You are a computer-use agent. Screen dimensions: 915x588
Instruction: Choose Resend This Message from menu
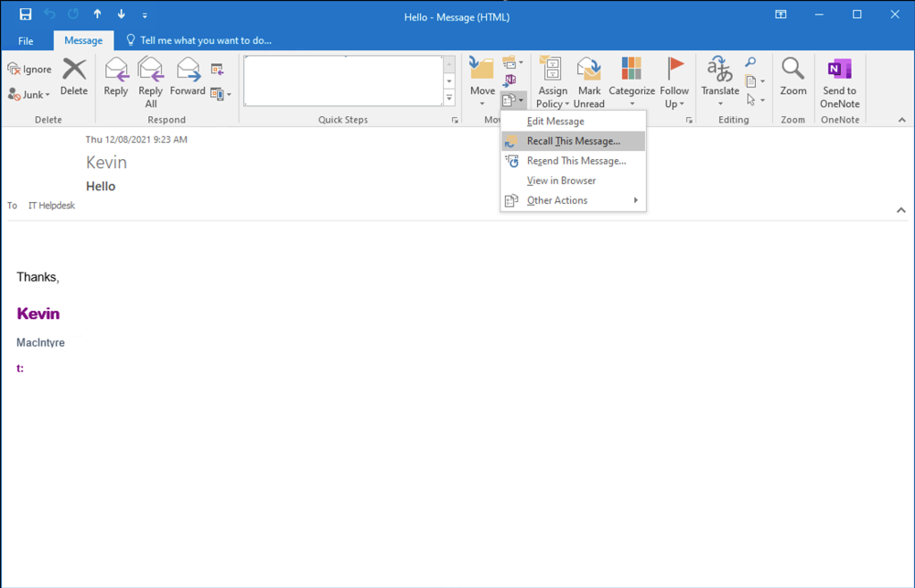click(x=575, y=161)
